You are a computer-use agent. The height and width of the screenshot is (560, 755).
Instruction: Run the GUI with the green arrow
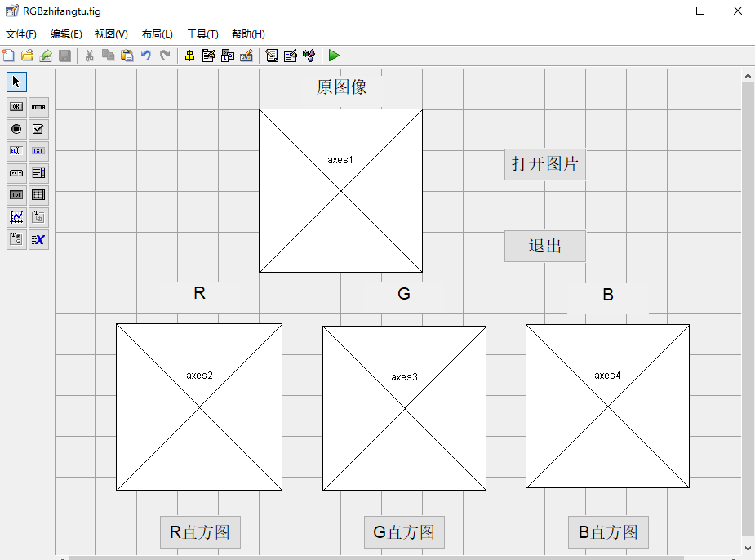pyautogui.click(x=334, y=56)
